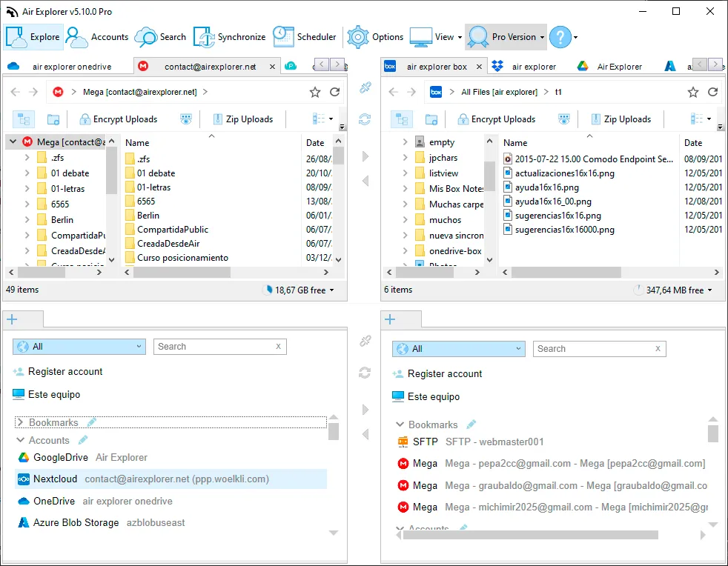
Task: Open the Pro Version menu
Action: coord(506,37)
